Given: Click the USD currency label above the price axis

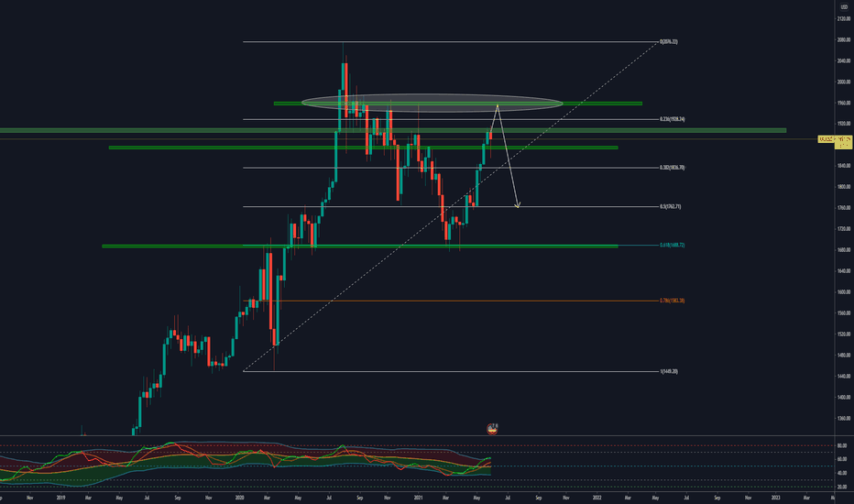Looking at the screenshot, I should (844, 6).
